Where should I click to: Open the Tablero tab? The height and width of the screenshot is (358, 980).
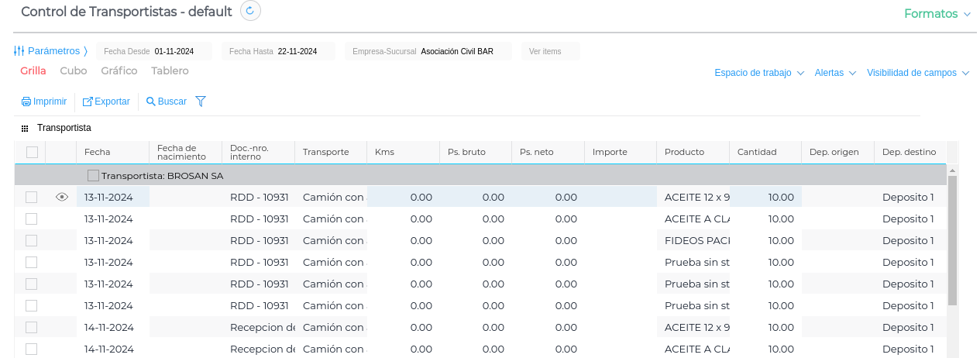[x=170, y=71]
